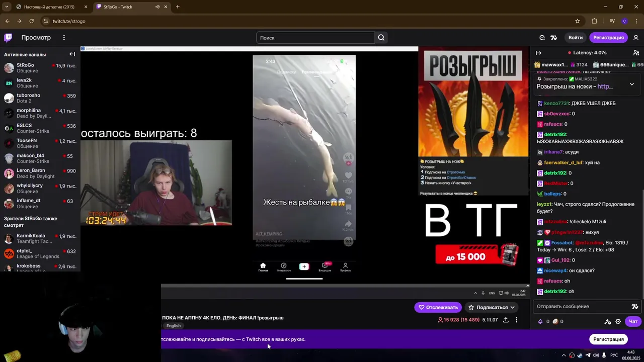The image size is (644, 362).
Task: Click the purple Регистрация button in header
Action: [x=608, y=38]
